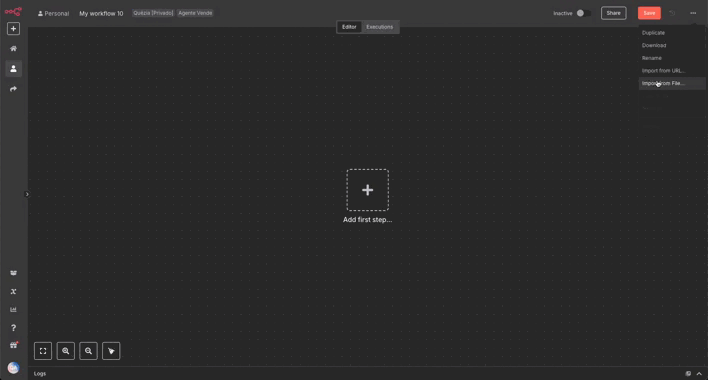
Task: Open the Home overview icon in sidebar
Action: [13, 49]
